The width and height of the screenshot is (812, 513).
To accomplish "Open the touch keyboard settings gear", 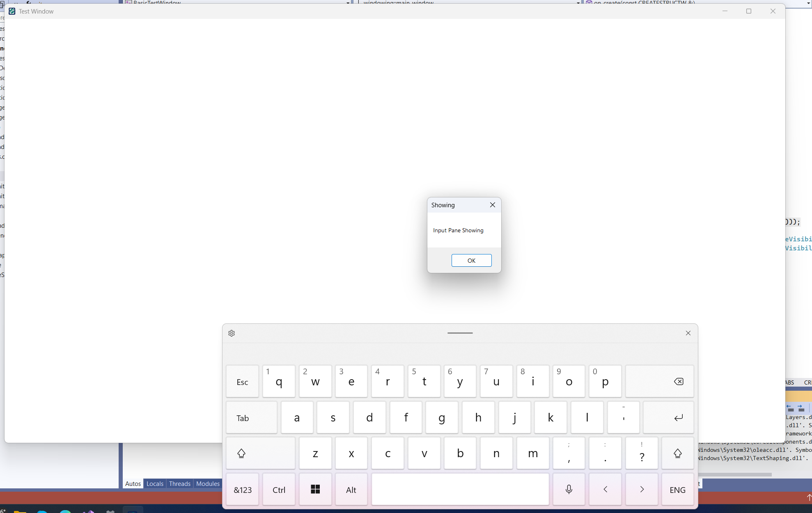I will pos(232,333).
